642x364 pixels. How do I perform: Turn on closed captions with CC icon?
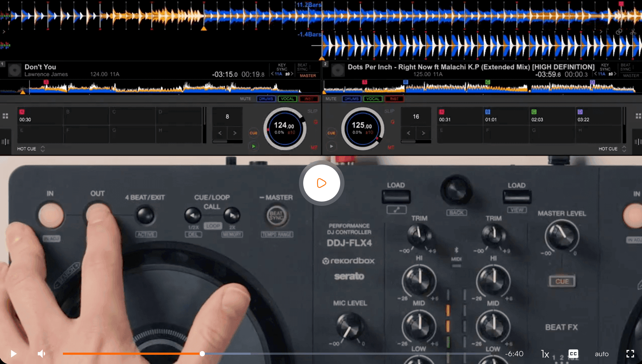573,354
